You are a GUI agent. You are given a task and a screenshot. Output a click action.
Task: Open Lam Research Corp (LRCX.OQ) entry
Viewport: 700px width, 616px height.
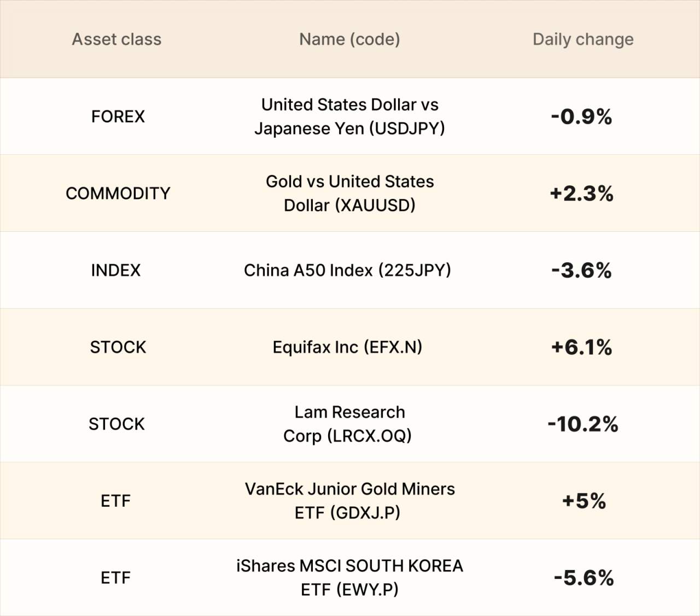[x=348, y=424]
